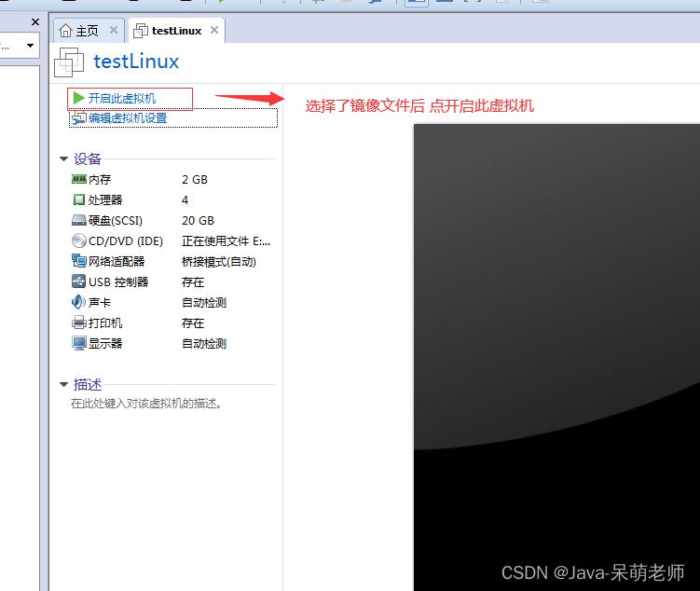Click the CD/DVD (IDE) disc icon
700x591 pixels.
tap(78, 241)
